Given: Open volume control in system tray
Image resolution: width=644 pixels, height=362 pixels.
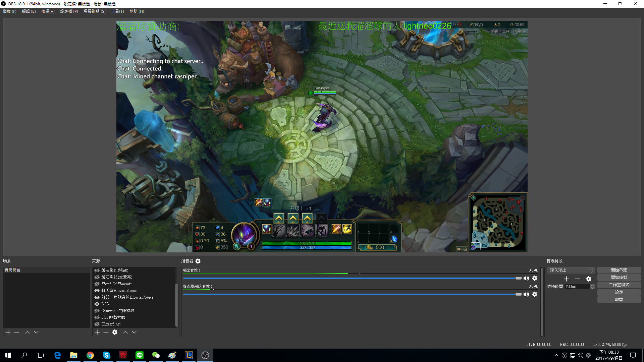Looking at the screenshot, I should click(x=581, y=355).
